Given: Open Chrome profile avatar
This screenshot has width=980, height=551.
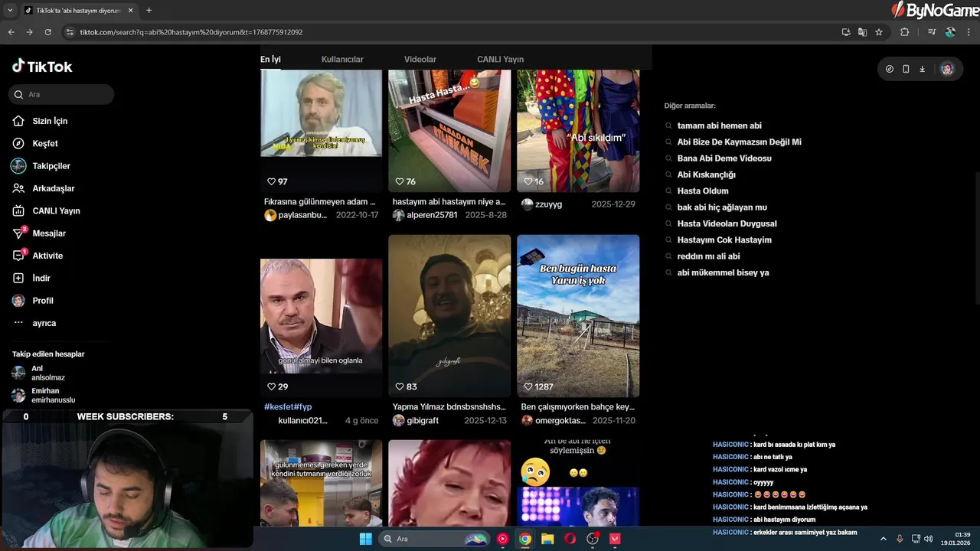Looking at the screenshot, I should (950, 32).
